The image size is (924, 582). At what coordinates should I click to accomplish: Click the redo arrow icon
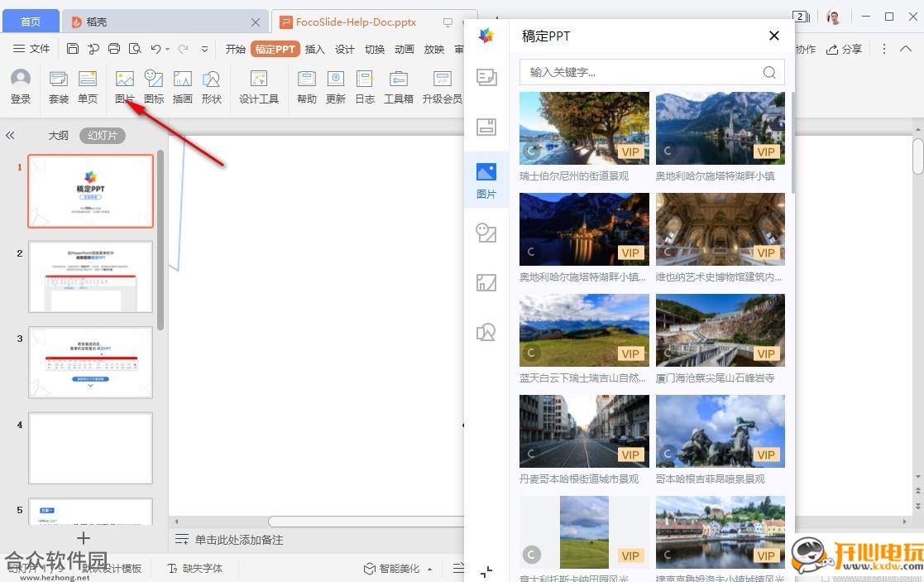coord(184,49)
